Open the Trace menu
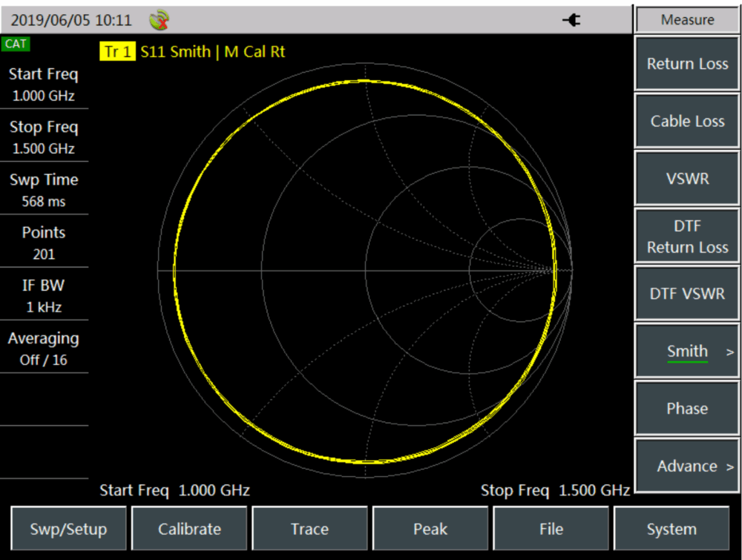Image resolution: width=742 pixels, height=560 pixels. coord(309,529)
